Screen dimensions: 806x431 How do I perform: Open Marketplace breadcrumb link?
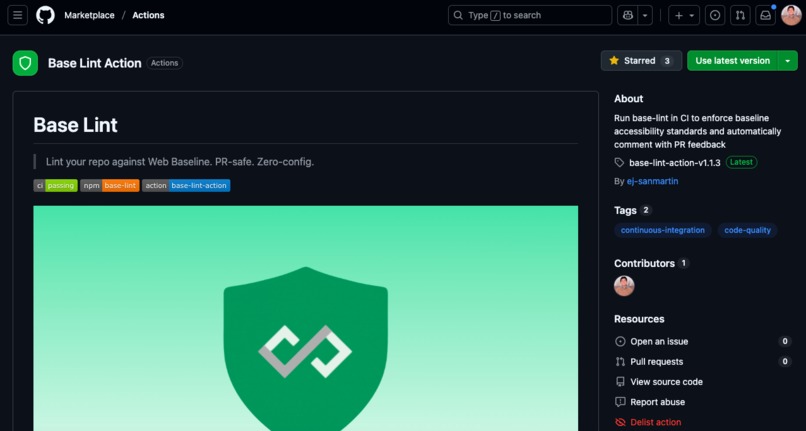89,15
